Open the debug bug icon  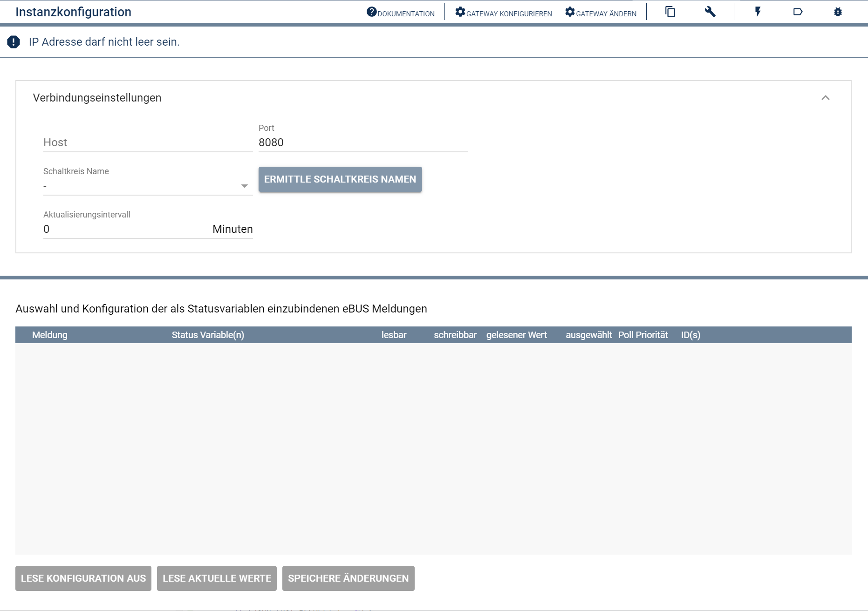click(x=838, y=12)
